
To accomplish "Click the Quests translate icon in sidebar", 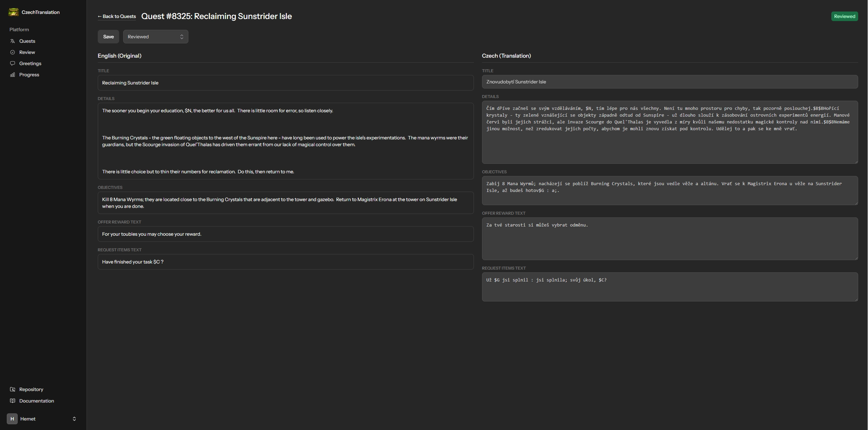I will click(x=13, y=41).
